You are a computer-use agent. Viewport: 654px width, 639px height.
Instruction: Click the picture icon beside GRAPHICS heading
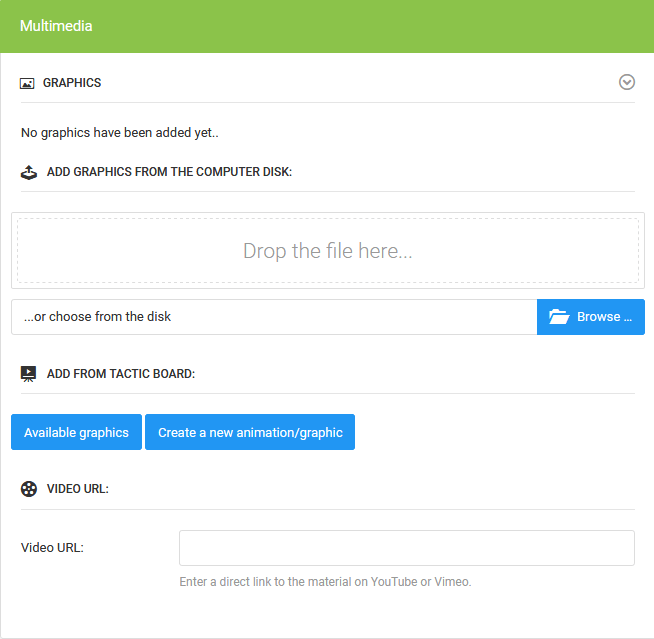28,83
